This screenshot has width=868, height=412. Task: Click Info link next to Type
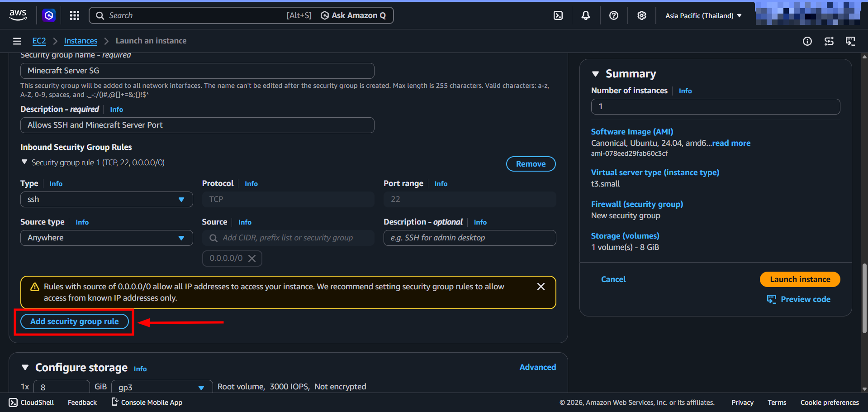click(x=56, y=184)
